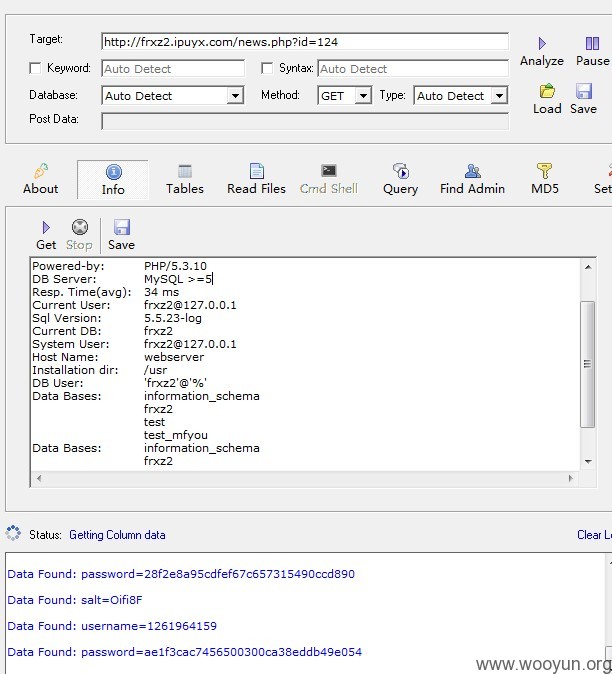Image resolution: width=612 pixels, height=674 pixels.
Task: Open the Tables icon
Action: pyautogui.click(x=185, y=171)
